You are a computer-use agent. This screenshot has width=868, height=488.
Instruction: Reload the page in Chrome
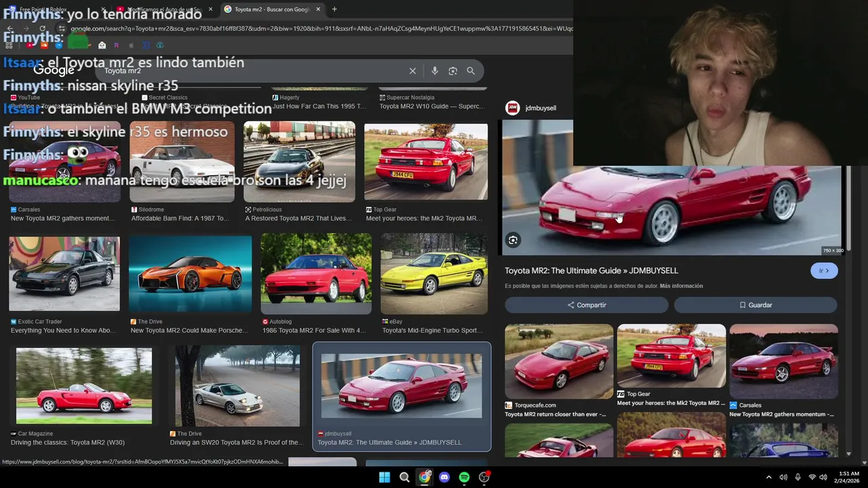pos(43,28)
